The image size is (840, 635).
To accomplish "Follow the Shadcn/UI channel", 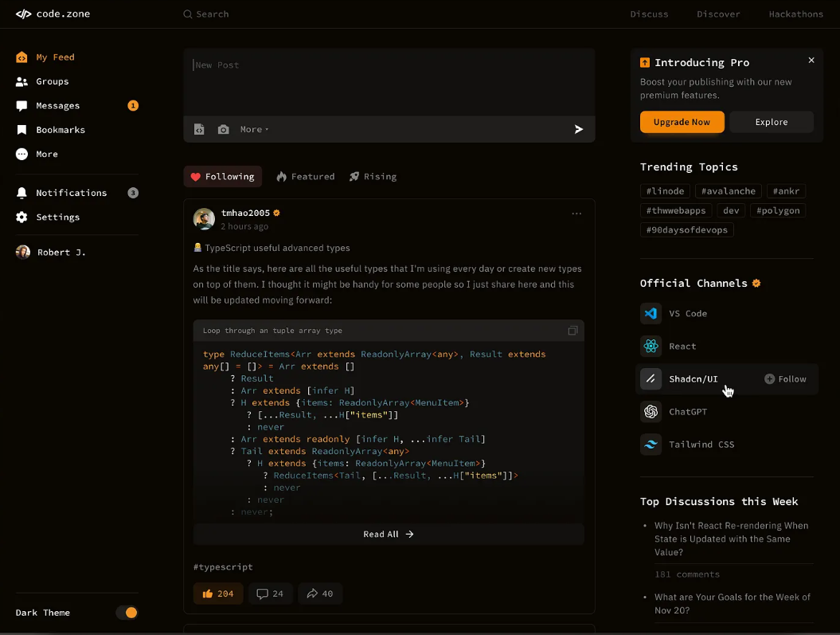I will click(785, 379).
